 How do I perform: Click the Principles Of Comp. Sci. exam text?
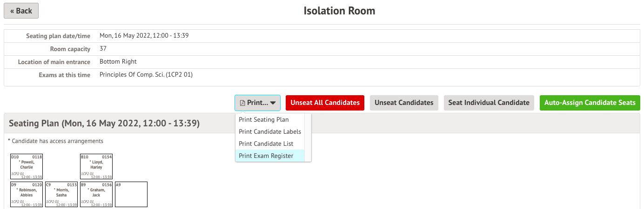coord(146,74)
